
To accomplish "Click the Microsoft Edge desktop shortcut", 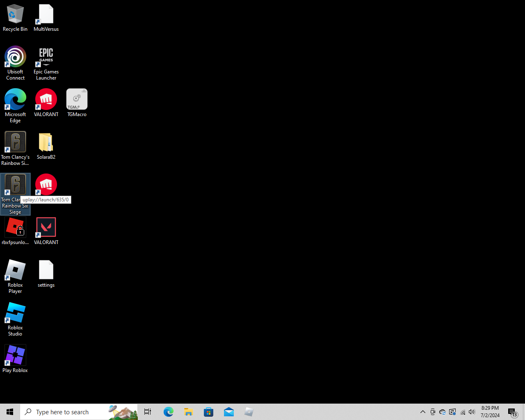I will [15, 106].
